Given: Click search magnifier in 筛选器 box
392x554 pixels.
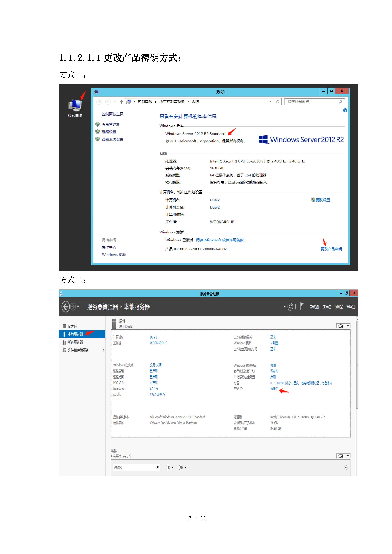Looking at the screenshot, I should [158, 467].
